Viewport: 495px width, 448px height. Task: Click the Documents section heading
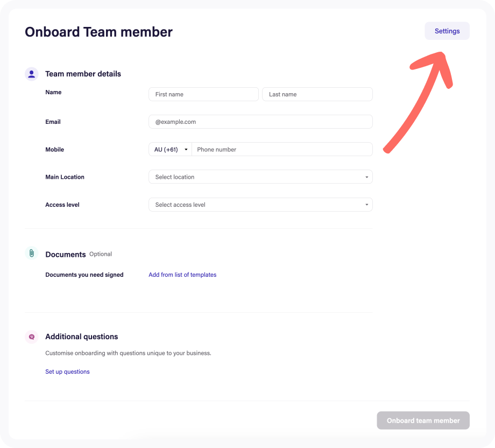tap(65, 254)
